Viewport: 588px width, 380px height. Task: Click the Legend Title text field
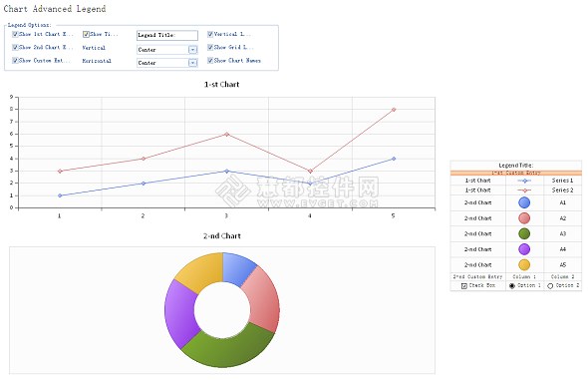[167, 35]
